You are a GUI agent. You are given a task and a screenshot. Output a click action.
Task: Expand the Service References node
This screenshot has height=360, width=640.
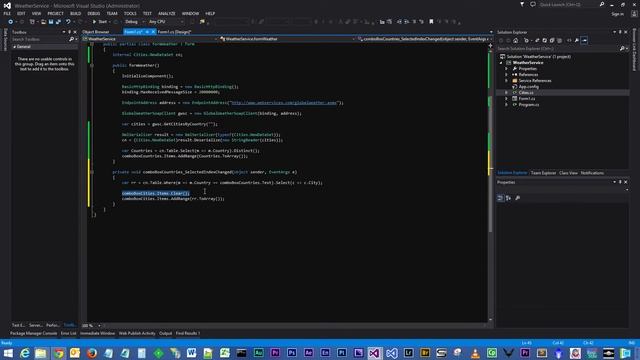[x=507, y=81]
